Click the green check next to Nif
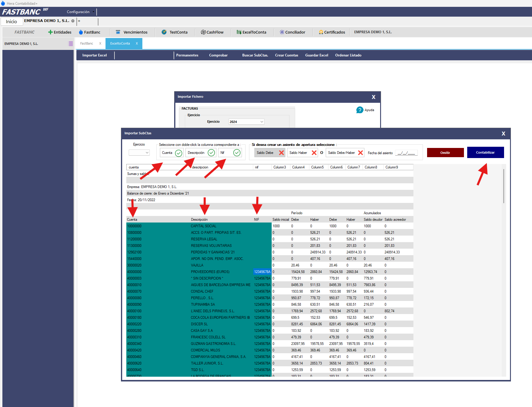Viewport: 532px width, 407px height. tap(237, 153)
